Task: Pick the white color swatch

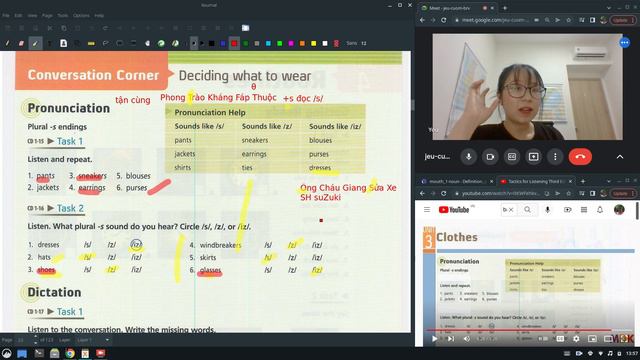Action: [x=325, y=43]
